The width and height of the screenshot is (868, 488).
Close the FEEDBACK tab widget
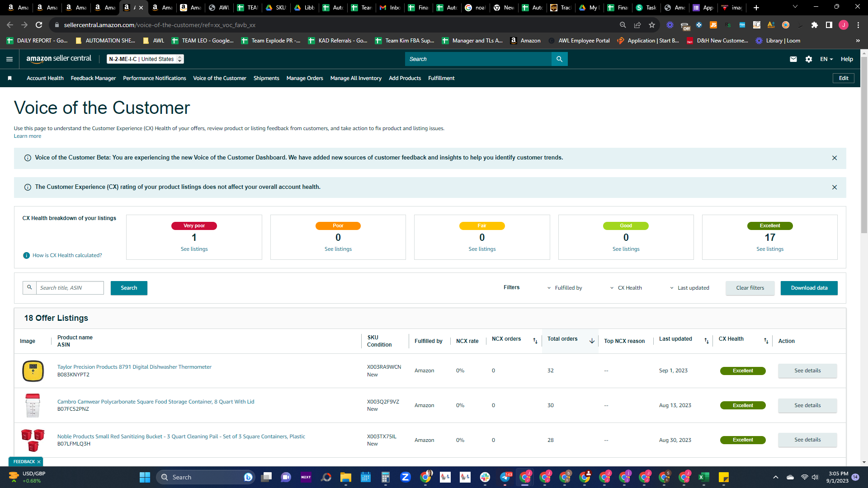pos(39,462)
